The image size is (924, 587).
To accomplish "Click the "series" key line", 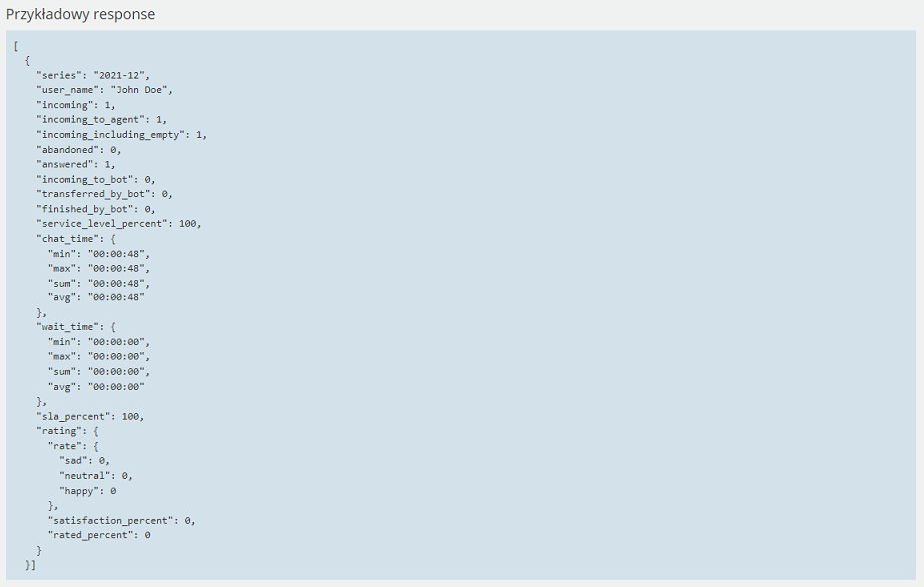I will (93, 76).
